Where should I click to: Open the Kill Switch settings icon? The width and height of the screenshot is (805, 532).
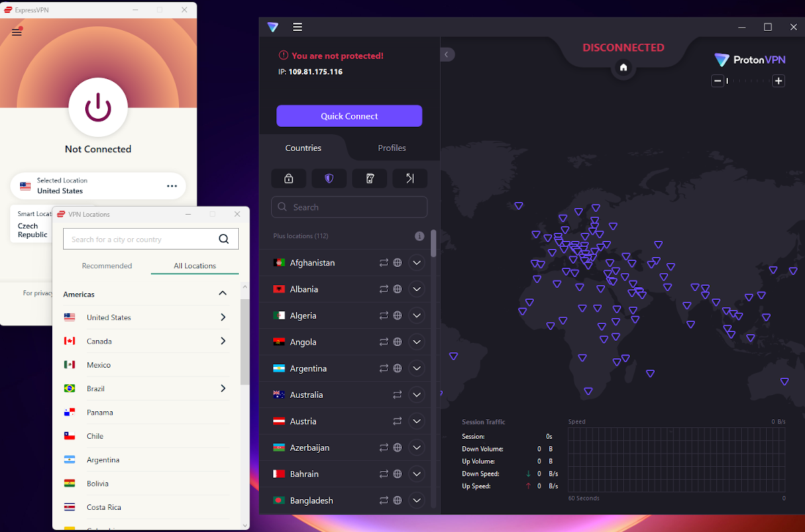pyautogui.click(x=370, y=178)
